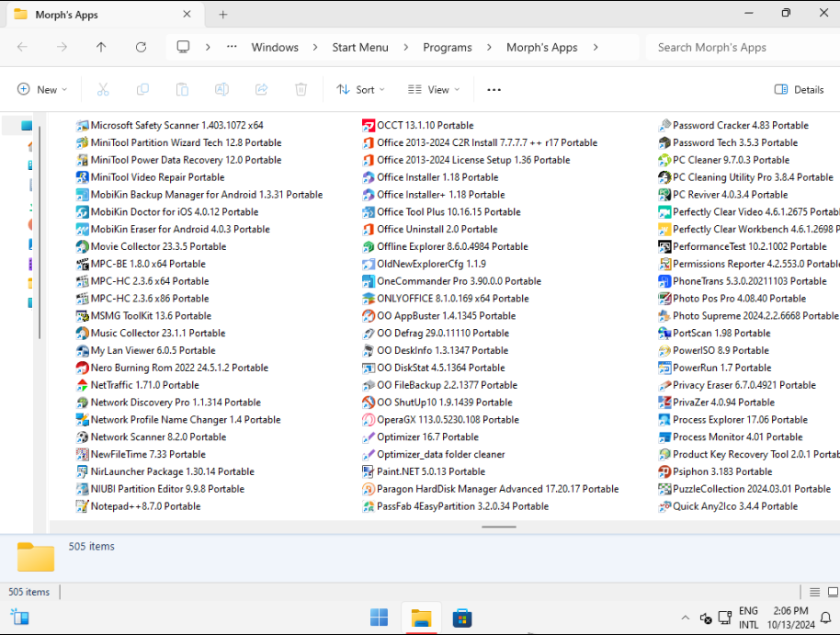Viewport: 840px width, 635px height.
Task: Switch to details list view layout
Action: click(815, 592)
